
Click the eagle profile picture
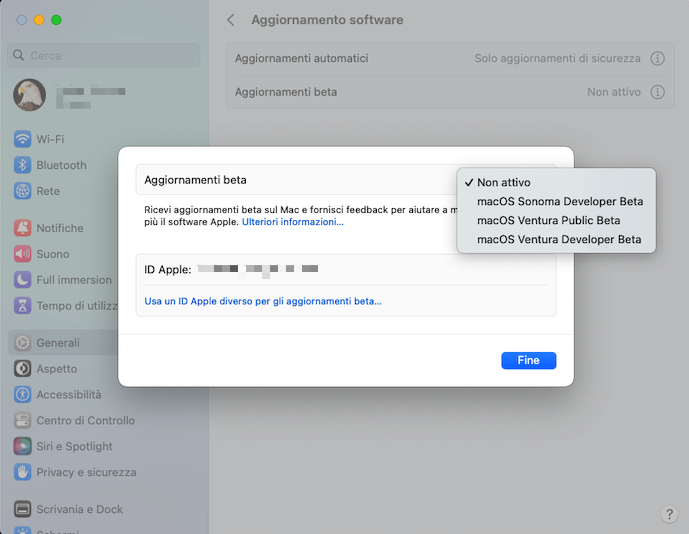[29, 95]
